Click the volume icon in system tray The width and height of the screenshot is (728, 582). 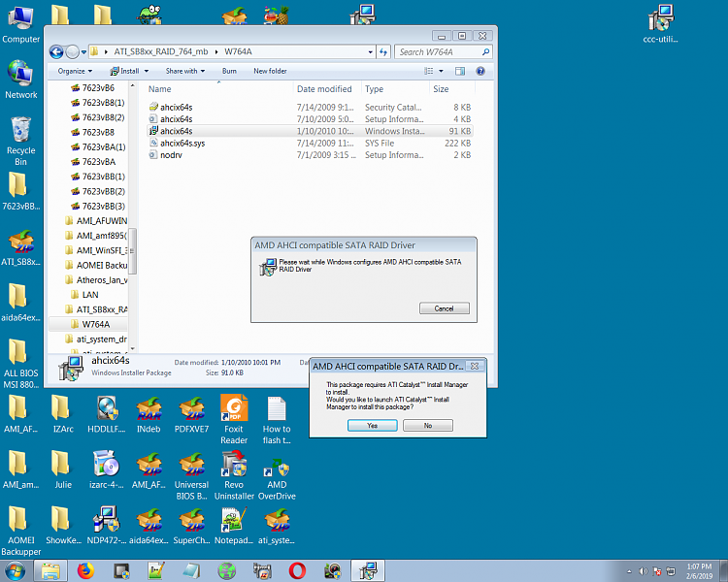pos(643,571)
